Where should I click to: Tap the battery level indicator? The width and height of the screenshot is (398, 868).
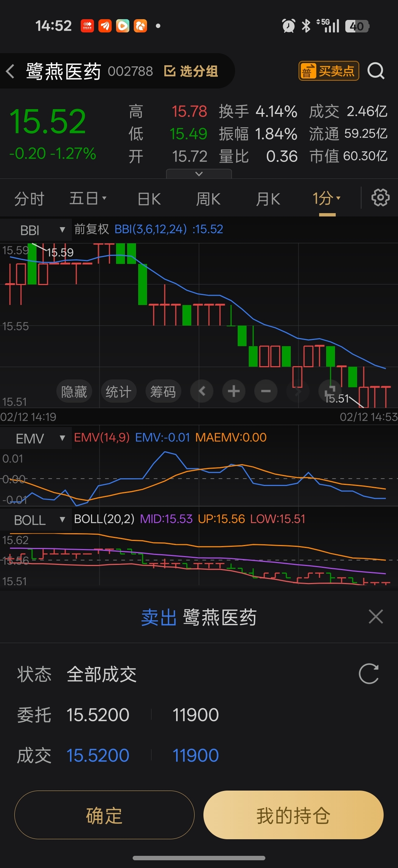click(x=357, y=26)
